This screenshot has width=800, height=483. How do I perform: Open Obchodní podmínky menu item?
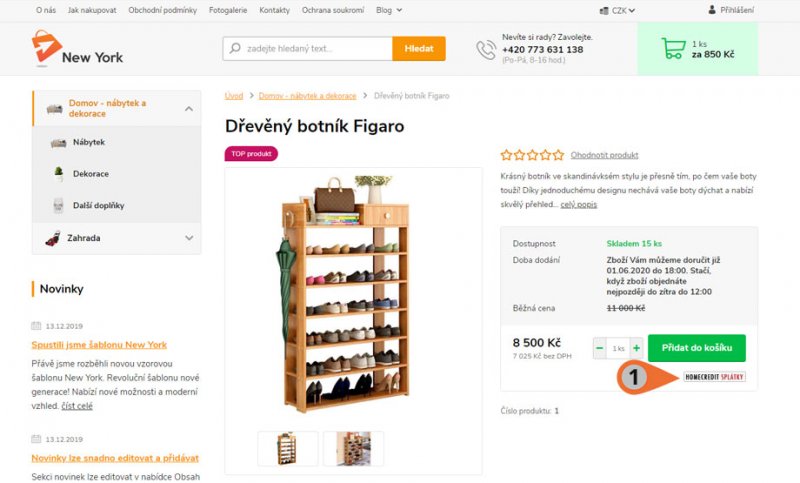[162, 10]
